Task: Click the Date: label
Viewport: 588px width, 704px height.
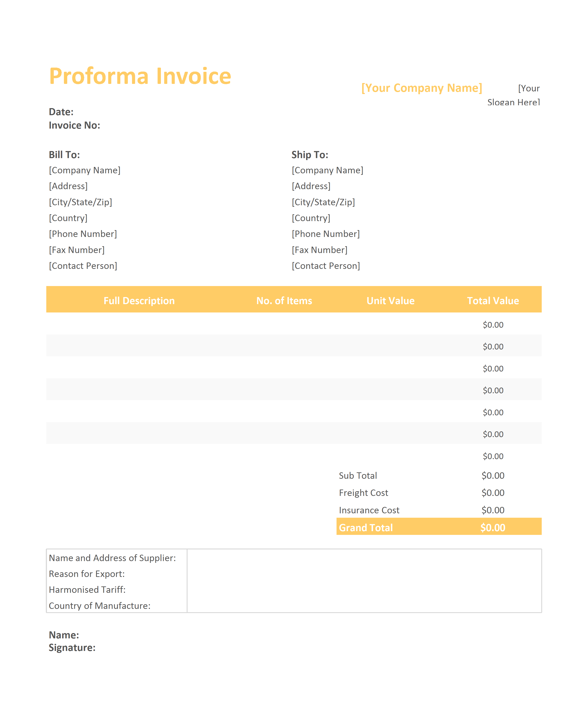Action: (x=61, y=112)
